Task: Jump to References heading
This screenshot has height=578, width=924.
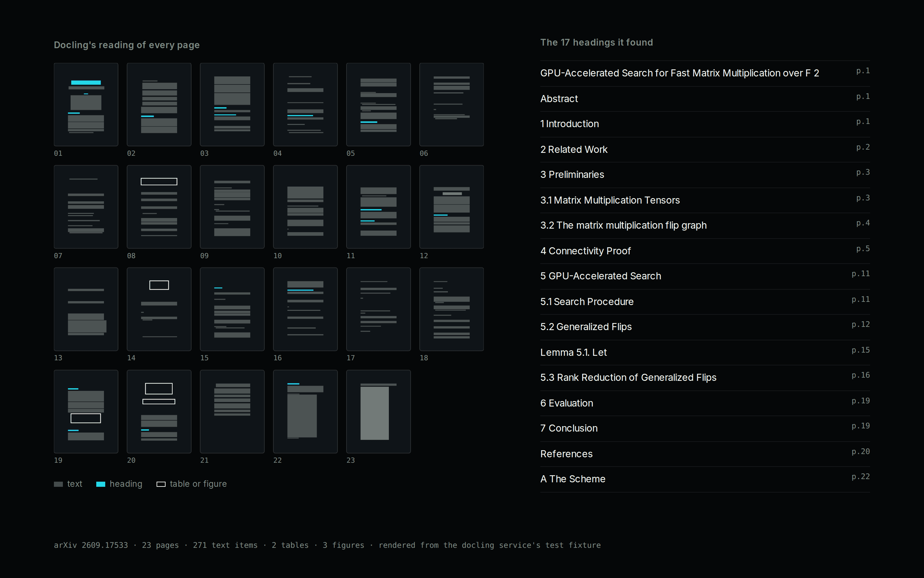Action: [x=705, y=454]
